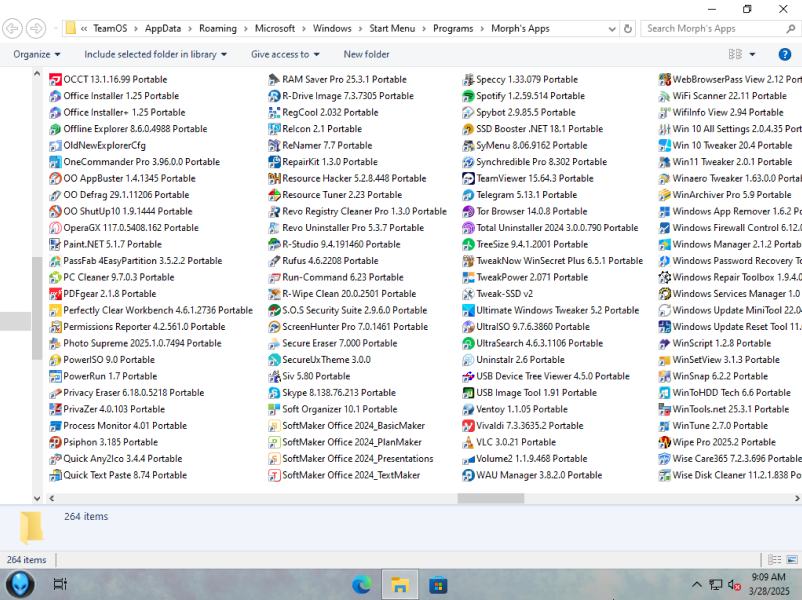Switch to details view in status bar
Screen dimensions: 802x600
pyautogui.click(x=774, y=560)
